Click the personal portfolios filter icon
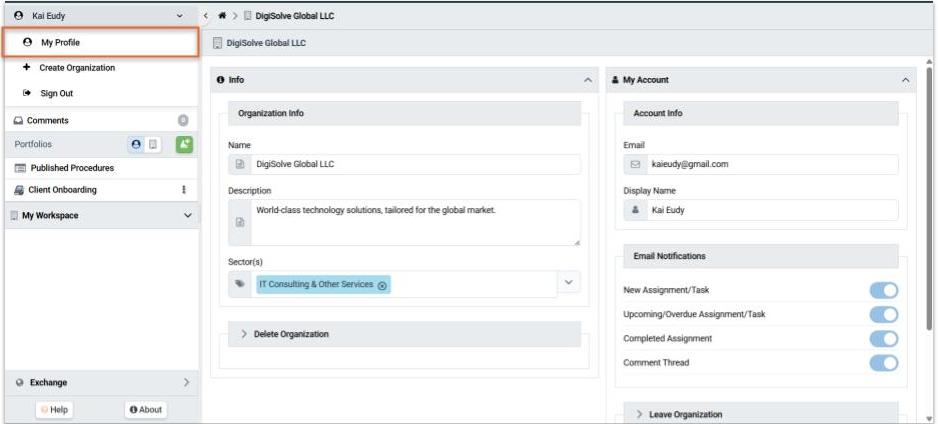Image resolution: width=939 pixels, height=424 pixels. click(x=136, y=144)
